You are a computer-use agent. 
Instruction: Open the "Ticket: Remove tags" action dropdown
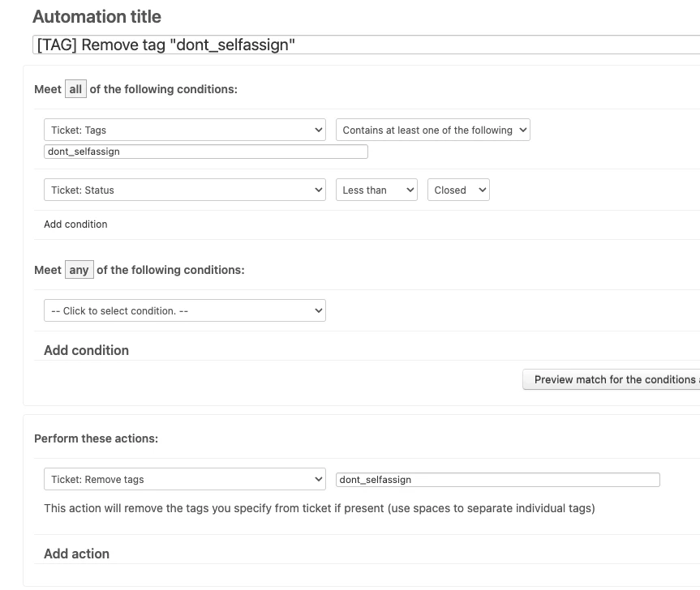[x=185, y=479]
